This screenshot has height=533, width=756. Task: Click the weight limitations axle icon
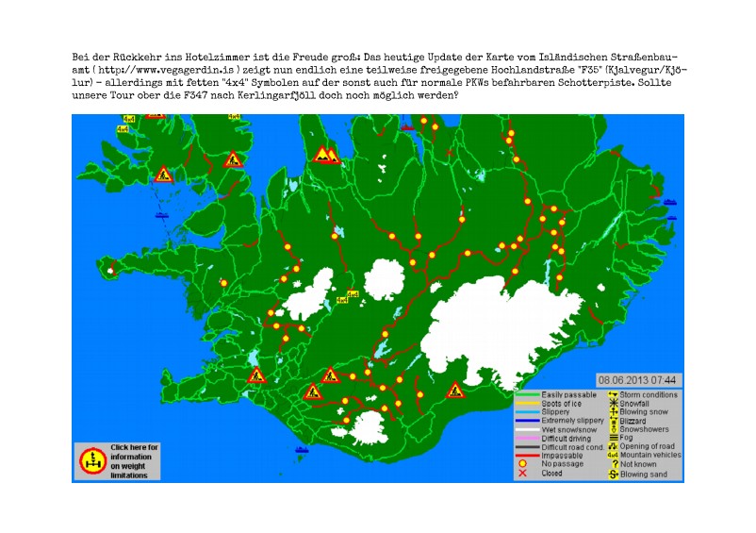click(92, 461)
